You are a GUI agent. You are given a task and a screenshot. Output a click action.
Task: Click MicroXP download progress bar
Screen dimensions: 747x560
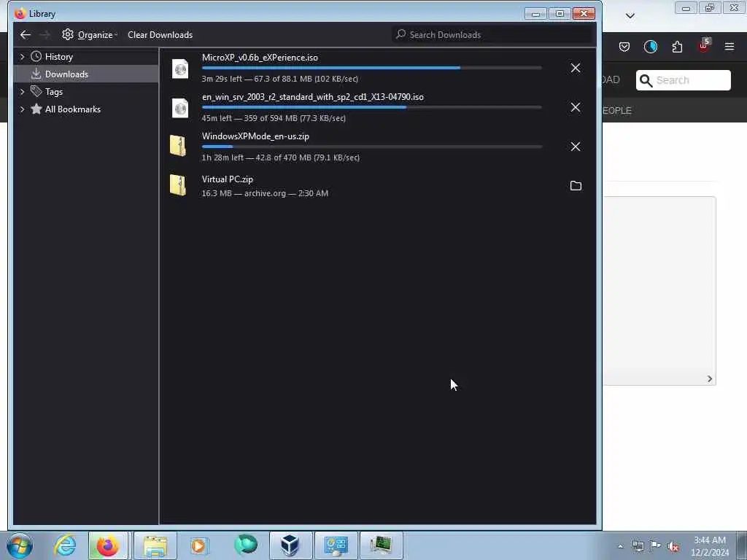371,68
